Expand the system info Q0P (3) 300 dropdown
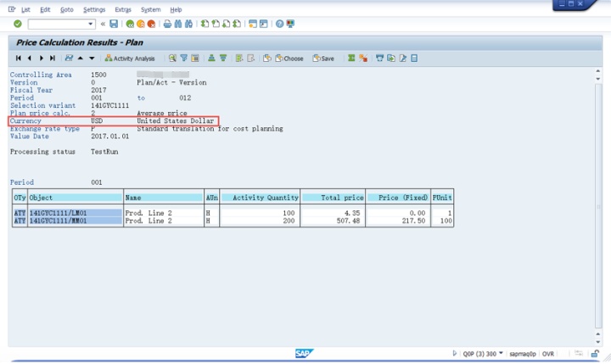The width and height of the screenshot is (611, 364). point(501,353)
